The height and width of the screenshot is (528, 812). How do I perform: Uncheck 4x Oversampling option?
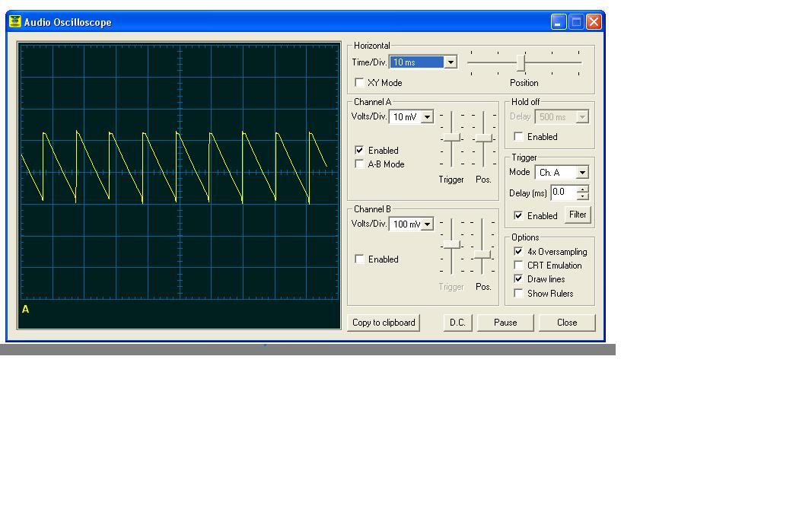[x=517, y=251]
